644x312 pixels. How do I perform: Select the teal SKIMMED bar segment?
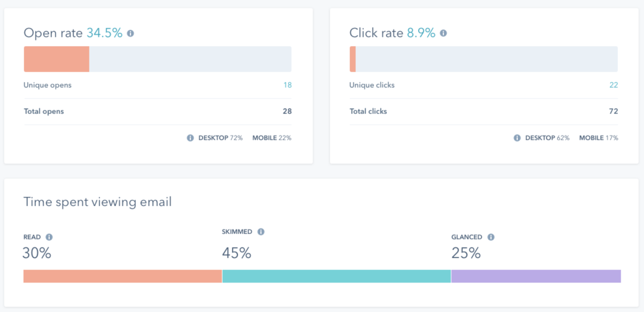[x=336, y=276]
